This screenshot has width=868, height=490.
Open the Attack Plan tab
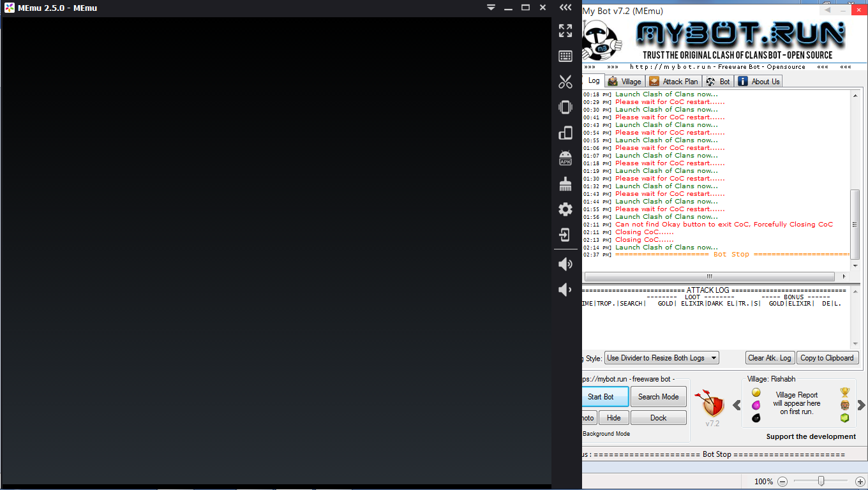tap(674, 82)
